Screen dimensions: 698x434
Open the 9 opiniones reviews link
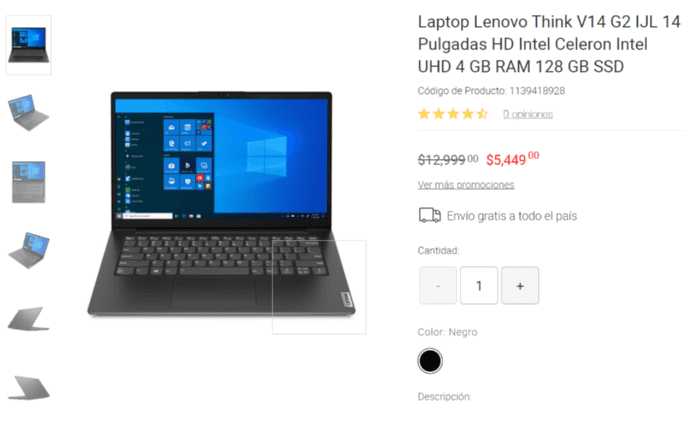(x=528, y=114)
